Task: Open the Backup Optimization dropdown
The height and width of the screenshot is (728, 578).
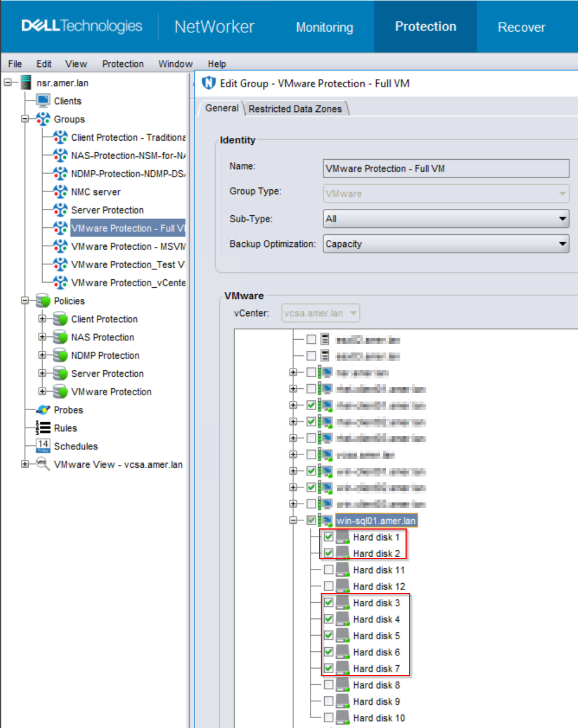Action: 446,244
